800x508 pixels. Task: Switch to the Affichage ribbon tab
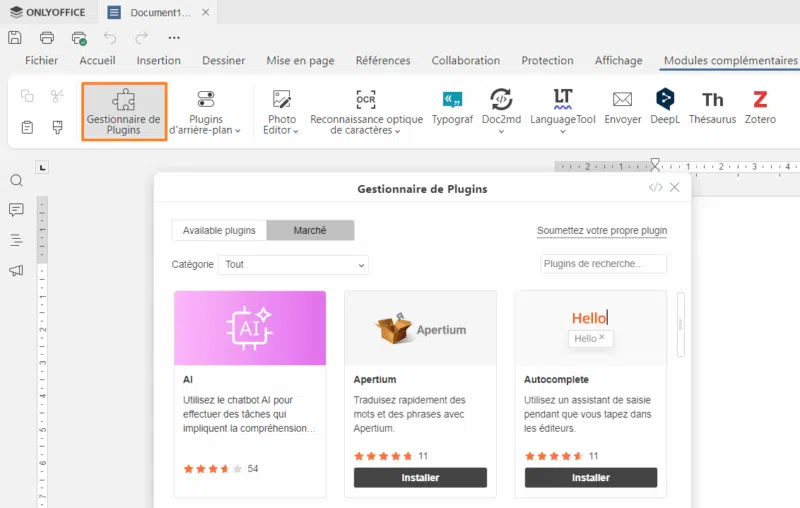pyautogui.click(x=618, y=60)
